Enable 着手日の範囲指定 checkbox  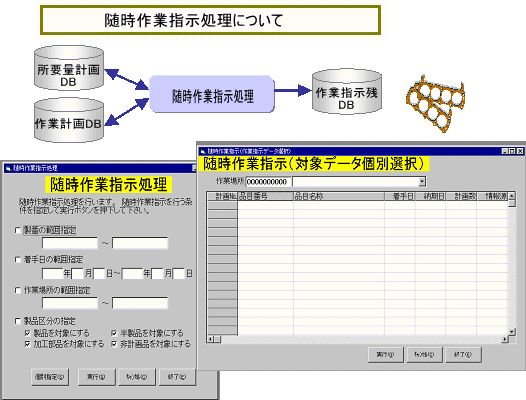18,259
